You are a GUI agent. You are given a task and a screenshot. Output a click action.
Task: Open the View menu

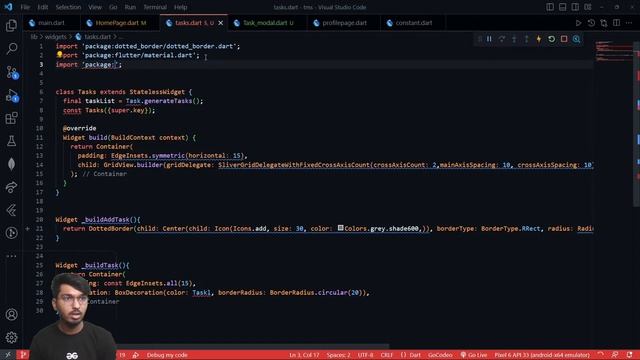(95, 7)
